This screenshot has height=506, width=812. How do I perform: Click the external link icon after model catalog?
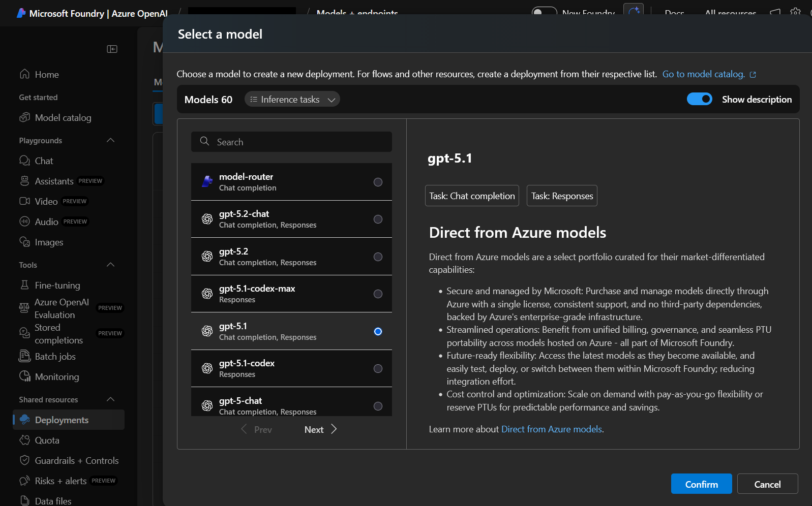point(753,75)
